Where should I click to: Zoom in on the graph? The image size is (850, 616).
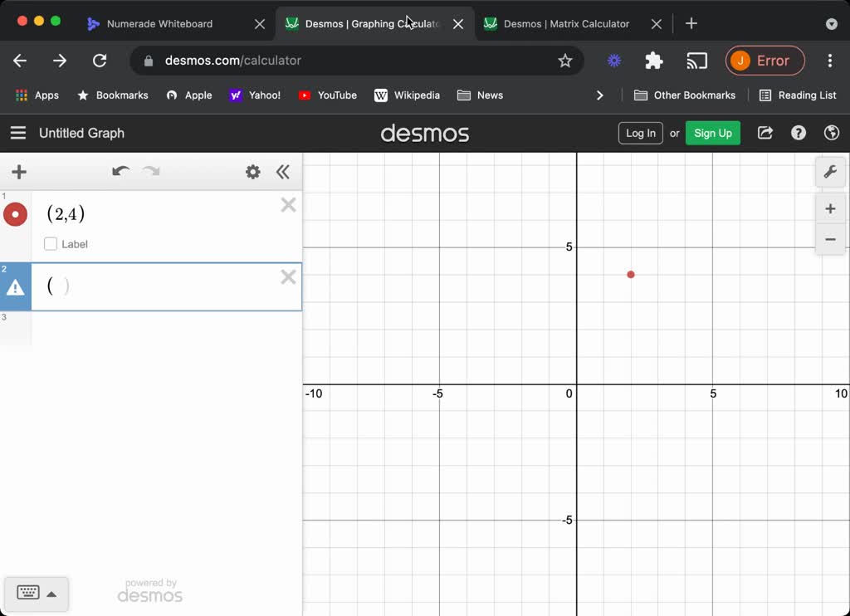click(830, 208)
